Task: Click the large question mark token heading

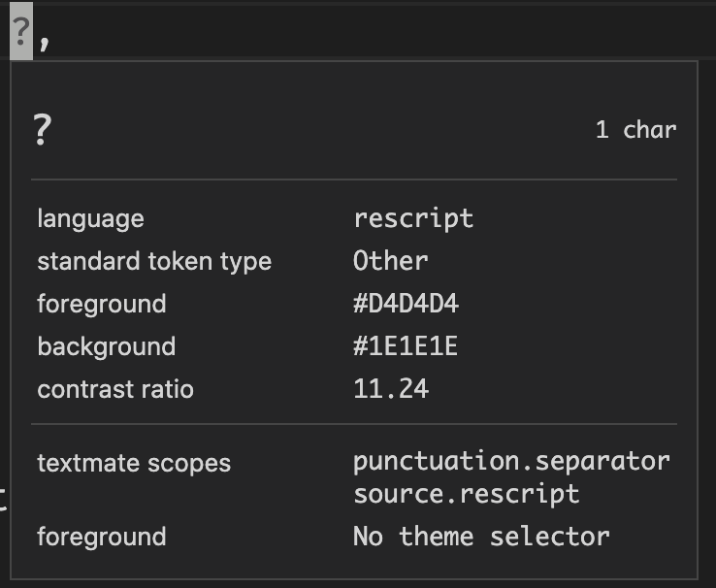Action: [x=42, y=129]
